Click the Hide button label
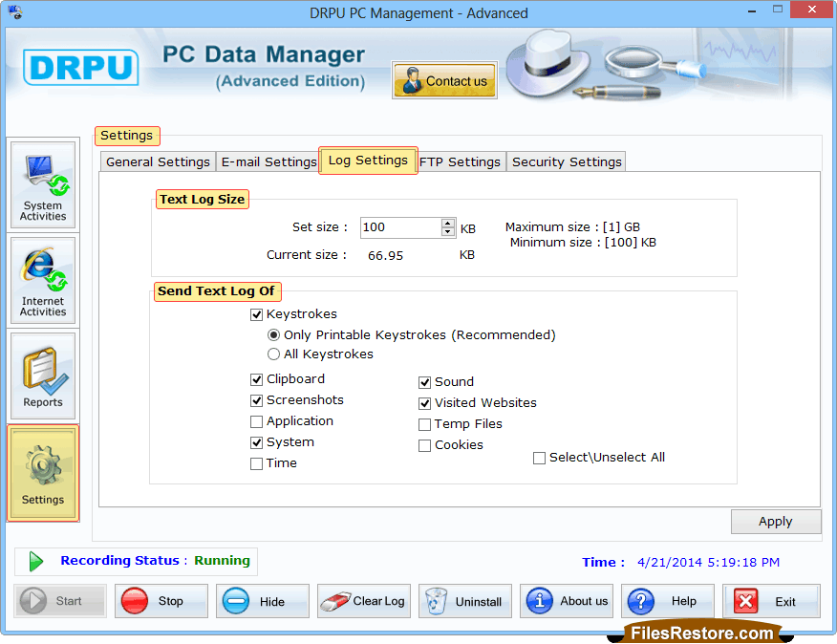Screen dimensions: 837x644 (272, 602)
